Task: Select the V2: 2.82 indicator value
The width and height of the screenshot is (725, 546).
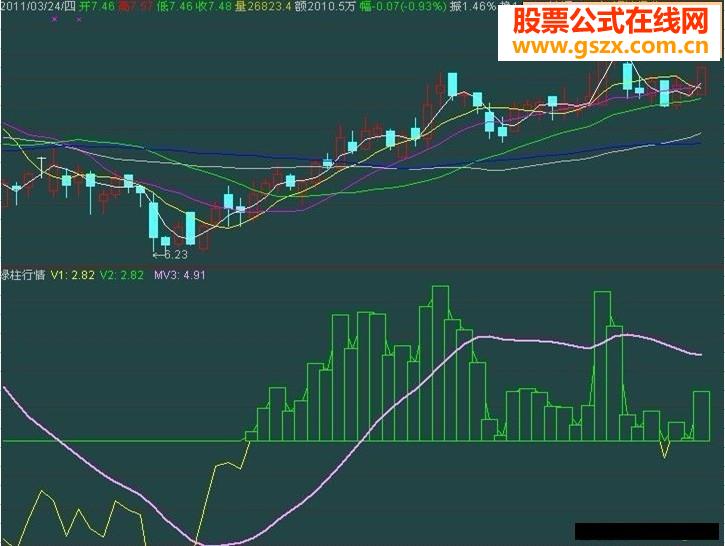Action: (x=122, y=275)
